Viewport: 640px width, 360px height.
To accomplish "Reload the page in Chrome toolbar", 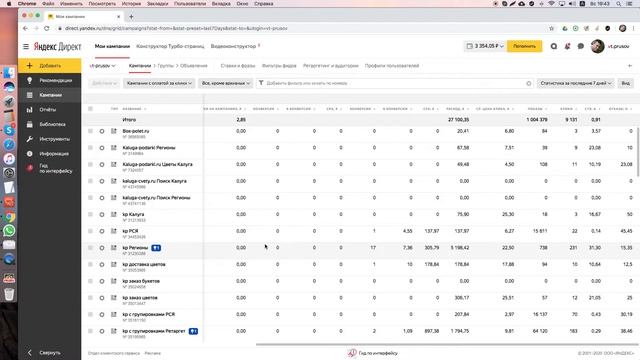I will [x=47, y=28].
